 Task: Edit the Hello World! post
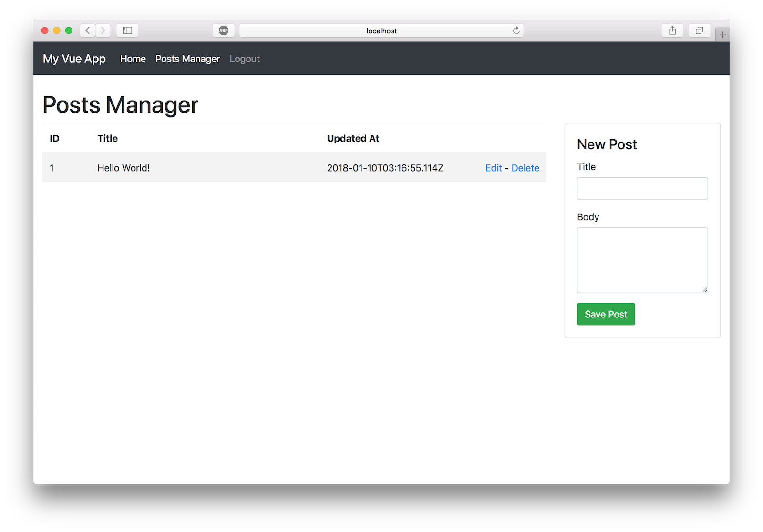(493, 168)
